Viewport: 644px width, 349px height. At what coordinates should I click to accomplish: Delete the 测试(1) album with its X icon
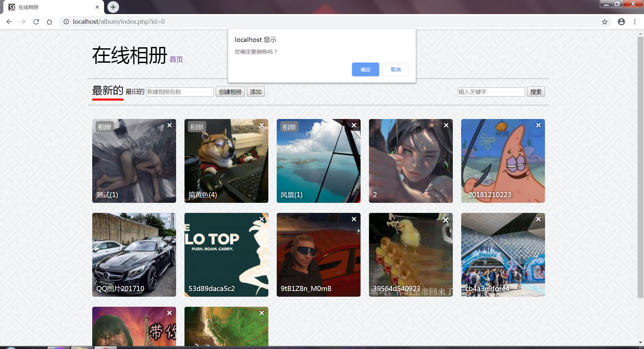(169, 125)
